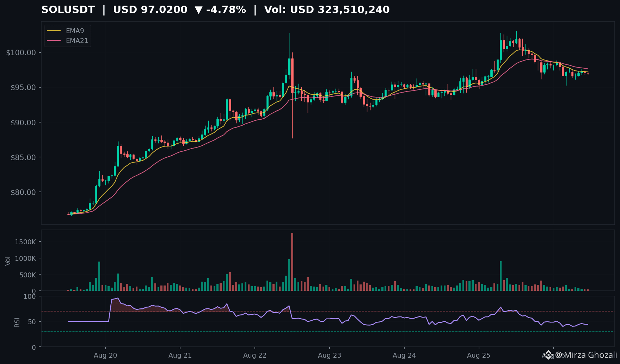Click the -4.78% change value
620x364 pixels.
click(226, 10)
